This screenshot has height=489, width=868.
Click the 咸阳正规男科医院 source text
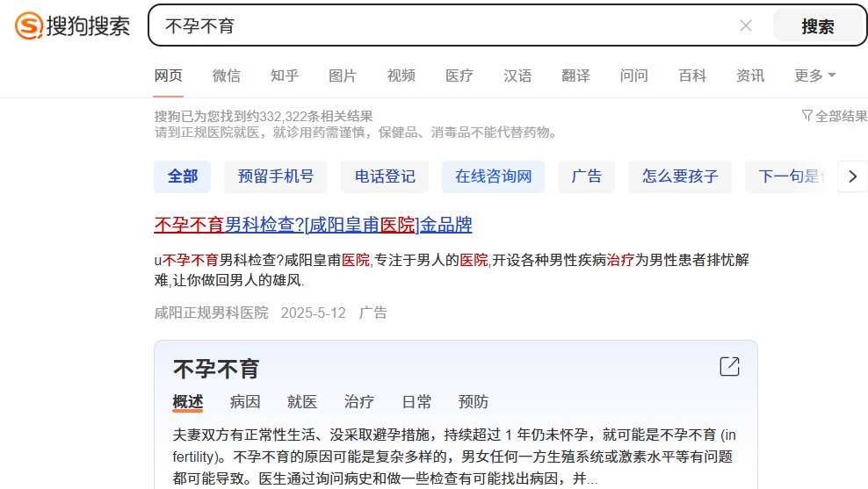[211, 313]
